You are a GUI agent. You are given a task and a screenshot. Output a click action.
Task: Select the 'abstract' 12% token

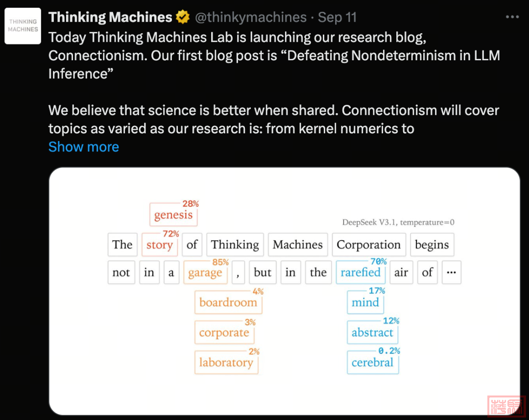point(372,333)
